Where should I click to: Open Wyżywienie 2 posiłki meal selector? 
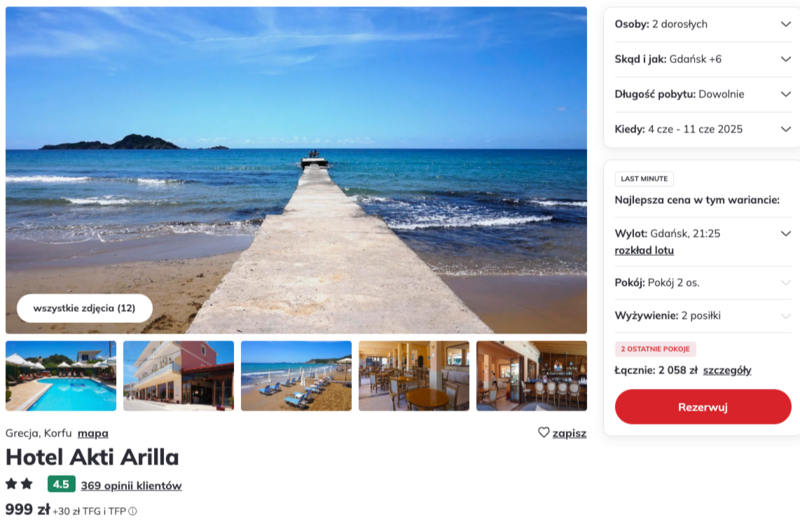(x=703, y=315)
